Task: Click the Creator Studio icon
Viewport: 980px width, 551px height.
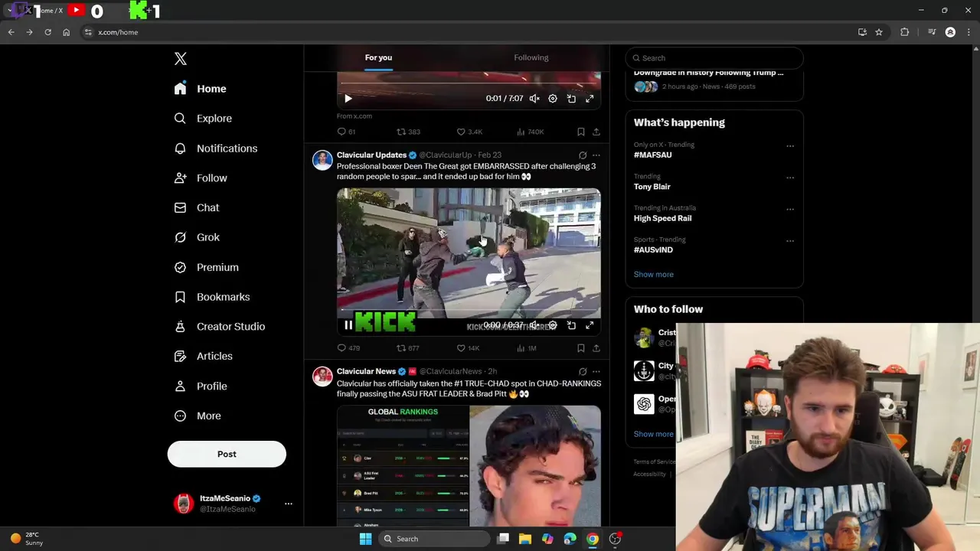Action: [x=180, y=327]
